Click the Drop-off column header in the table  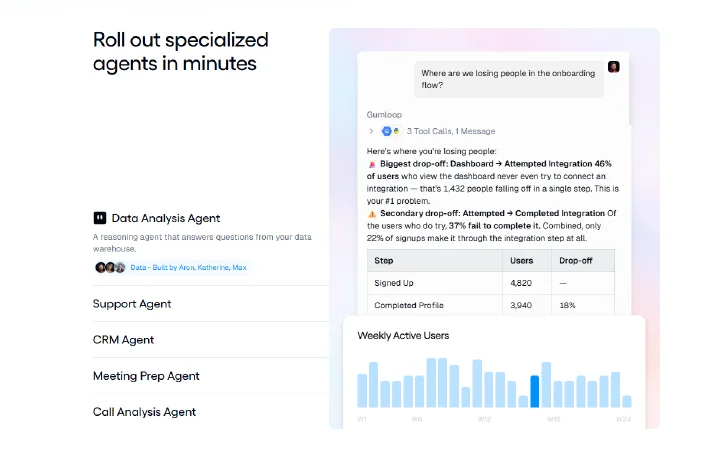pyautogui.click(x=576, y=261)
